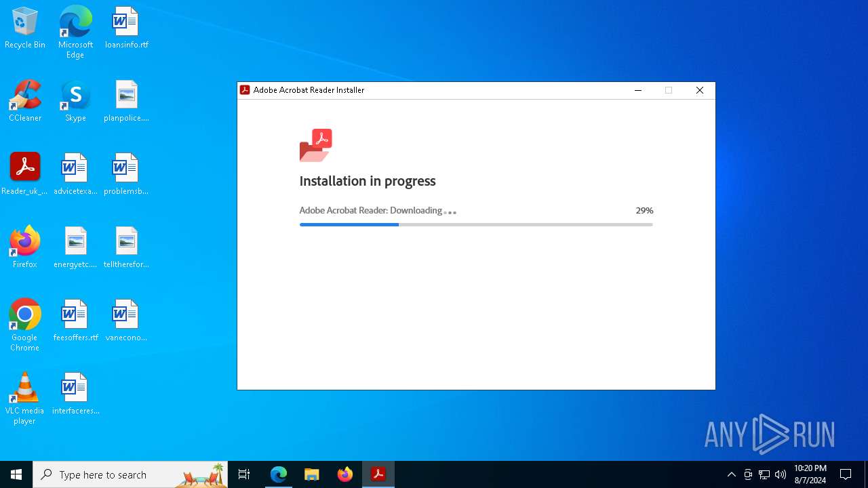Select the vanecono Word document icon
The image size is (868, 488).
(x=126, y=321)
